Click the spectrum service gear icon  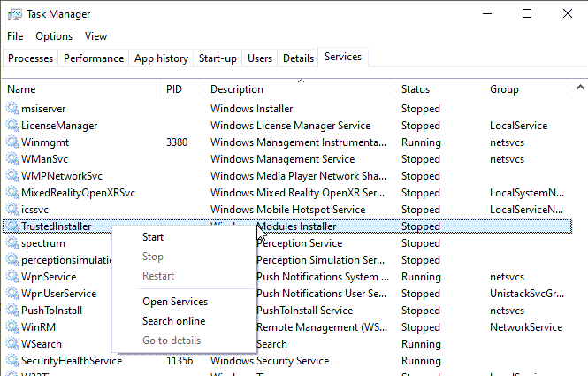click(x=12, y=243)
